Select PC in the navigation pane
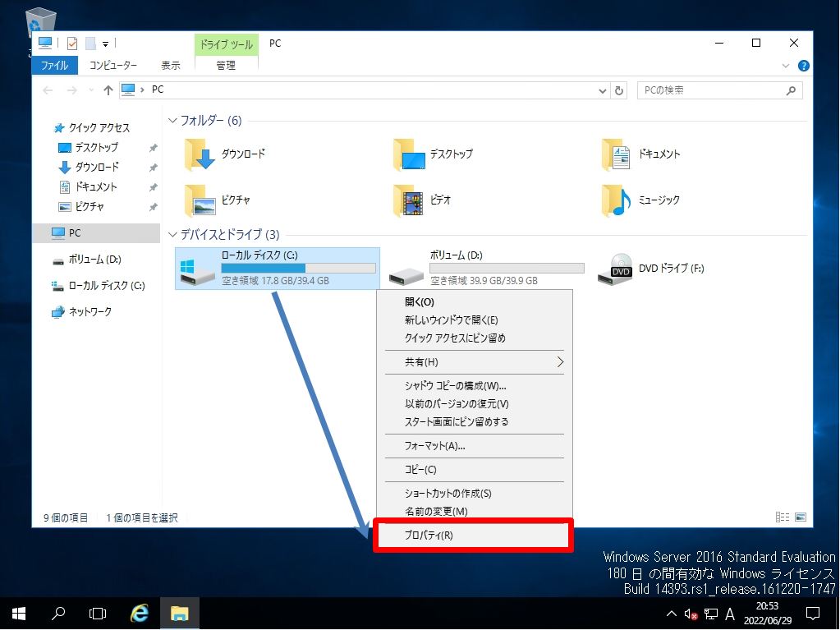The height and width of the screenshot is (630, 840). (96, 233)
